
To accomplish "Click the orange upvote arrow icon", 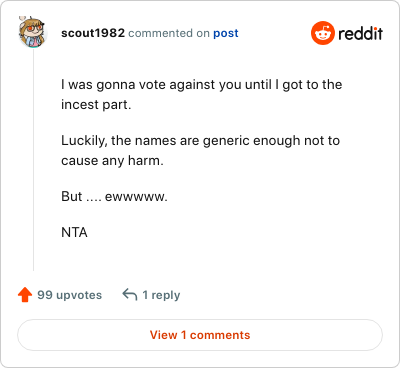I will (25, 295).
